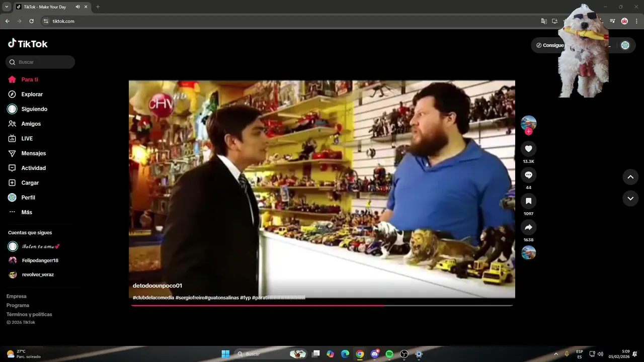The width and height of the screenshot is (644, 362).
Task: Open the creator's avatar above the like button
Action: [x=528, y=123]
